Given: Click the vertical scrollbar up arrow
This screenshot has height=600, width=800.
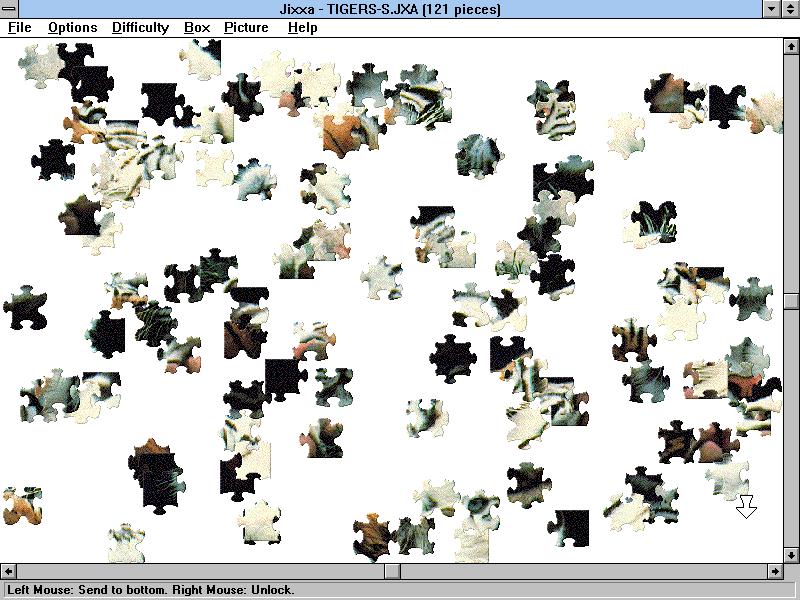Looking at the screenshot, I should 791,46.
